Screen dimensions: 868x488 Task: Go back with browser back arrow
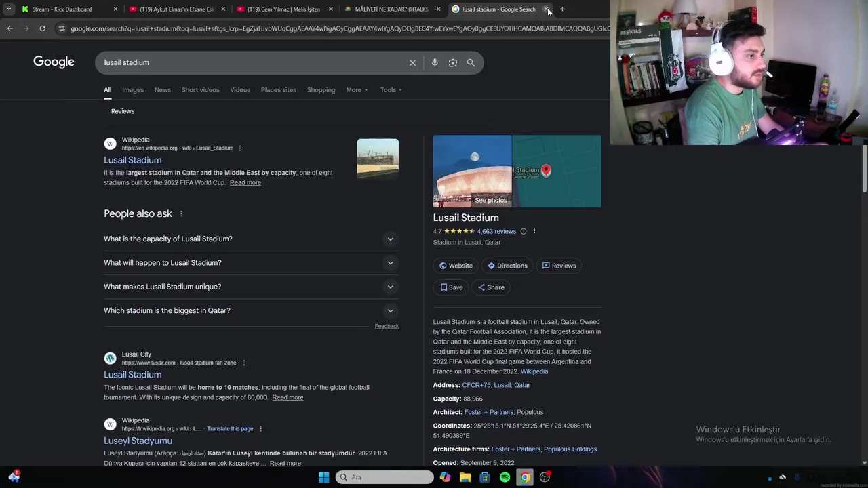coord(9,28)
